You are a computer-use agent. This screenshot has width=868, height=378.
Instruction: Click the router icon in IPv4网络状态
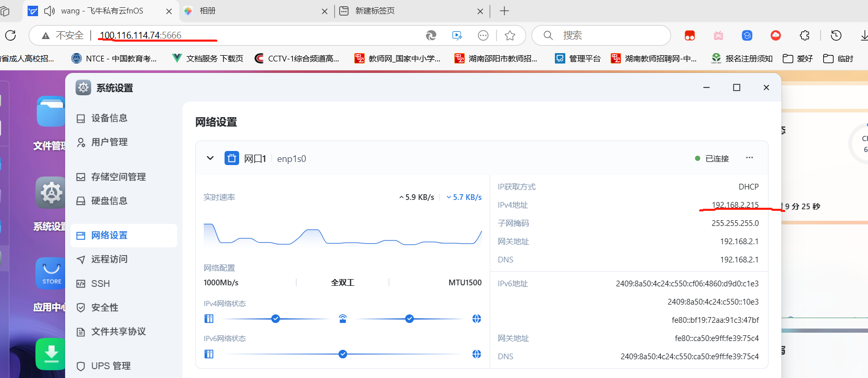click(343, 319)
